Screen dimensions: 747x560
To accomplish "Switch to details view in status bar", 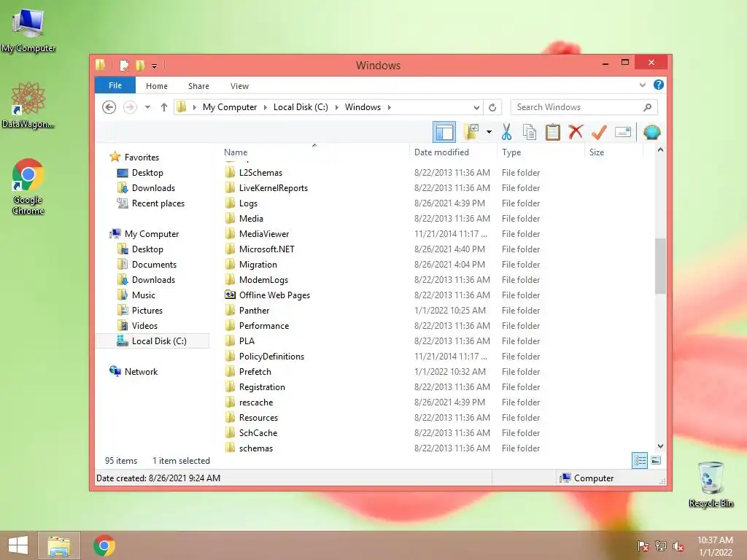I will pyautogui.click(x=639, y=460).
